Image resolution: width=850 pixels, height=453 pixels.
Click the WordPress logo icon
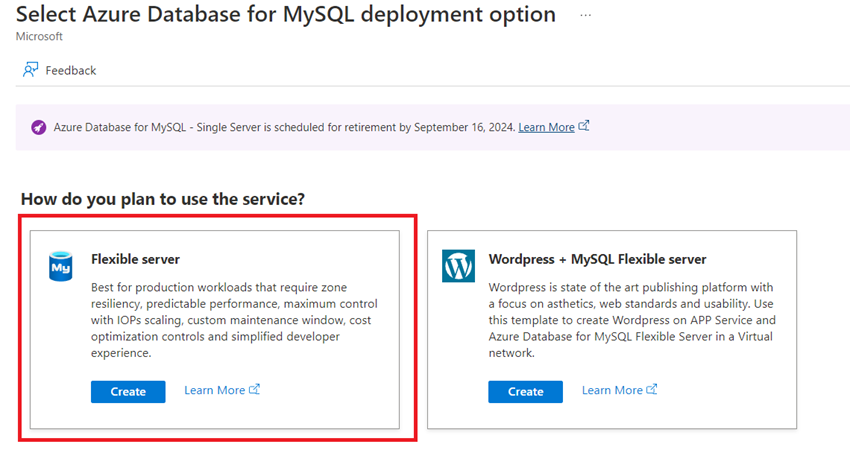pos(458,266)
